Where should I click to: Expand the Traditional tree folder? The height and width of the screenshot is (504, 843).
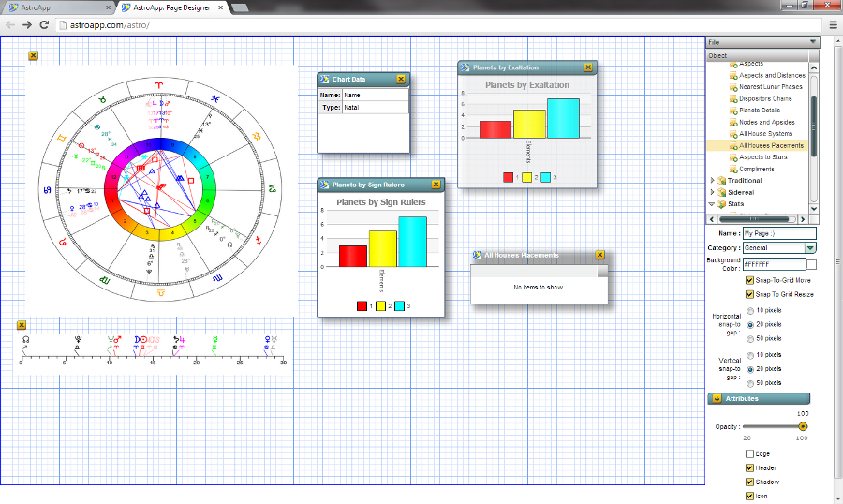click(x=712, y=181)
